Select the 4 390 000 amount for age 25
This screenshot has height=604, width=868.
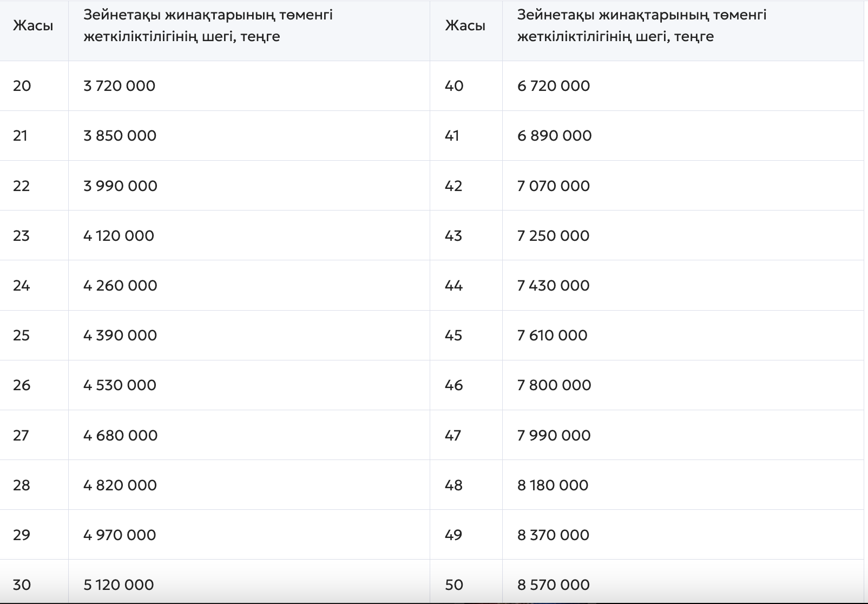tap(120, 336)
